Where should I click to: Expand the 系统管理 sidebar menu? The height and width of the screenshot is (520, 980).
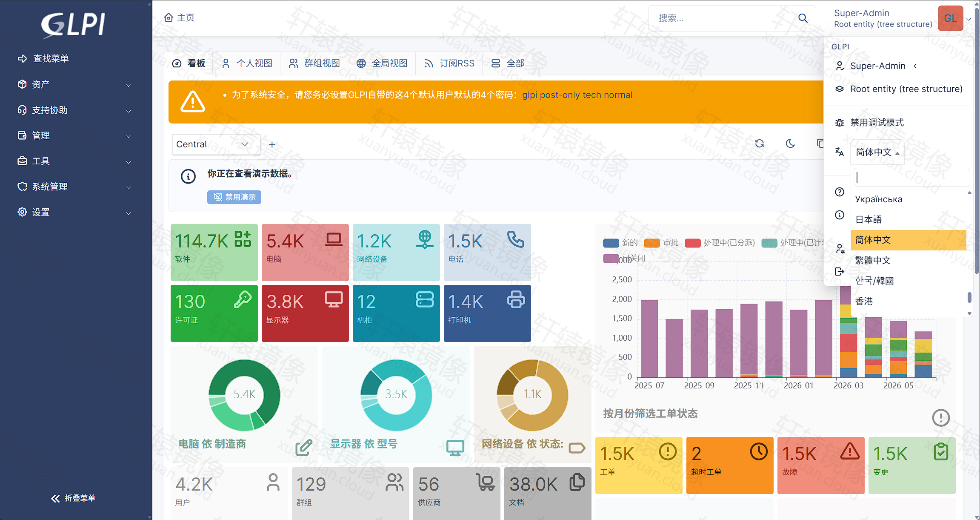[76, 187]
